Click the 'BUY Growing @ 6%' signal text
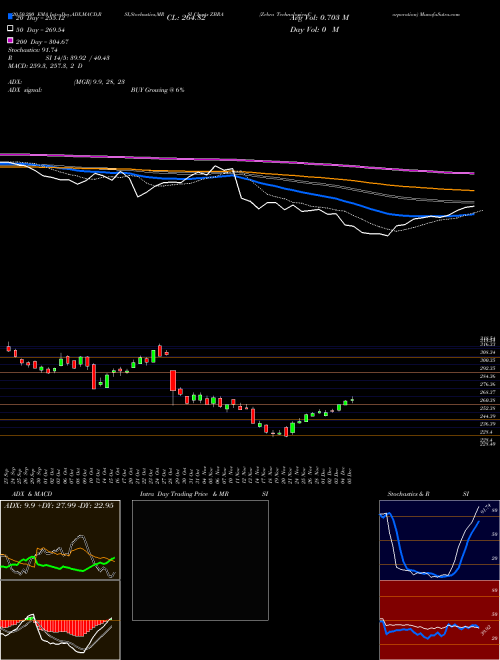The width and height of the screenshot is (500, 660). 157,90
